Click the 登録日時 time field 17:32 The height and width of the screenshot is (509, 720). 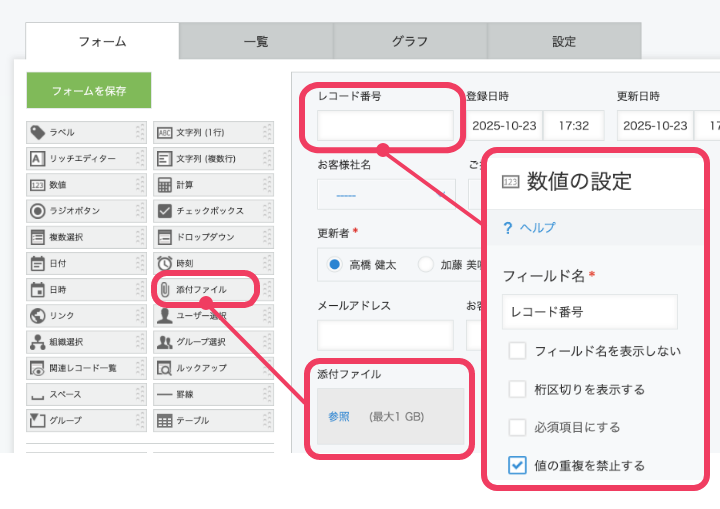[574, 125]
